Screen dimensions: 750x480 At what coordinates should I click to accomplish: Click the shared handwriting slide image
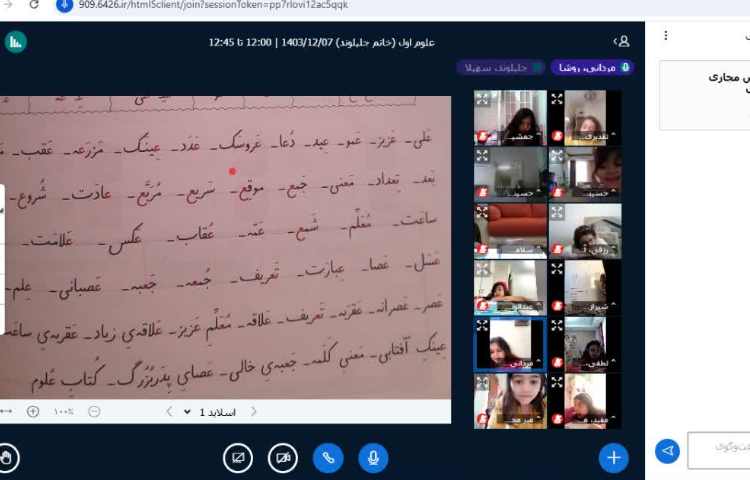(225, 247)
